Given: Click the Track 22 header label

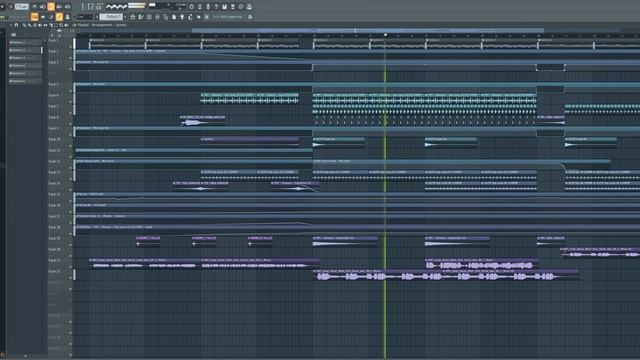Looking at the screenshot, I should 54,271.
